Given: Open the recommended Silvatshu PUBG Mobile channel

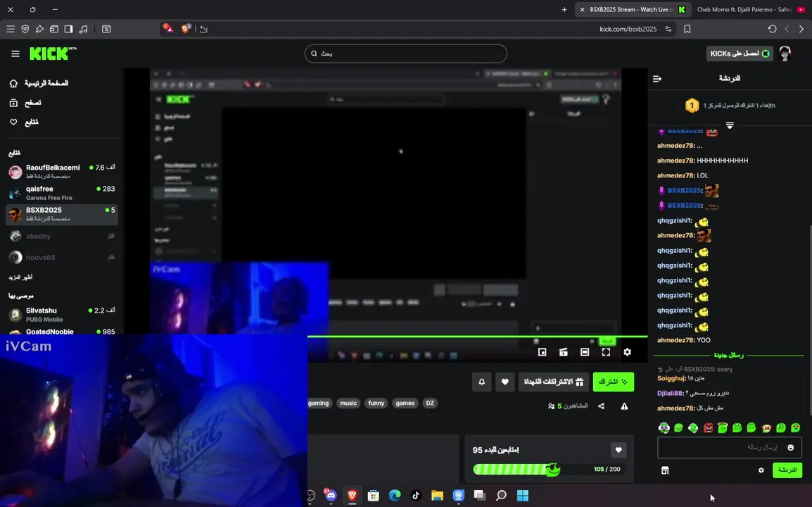Looking at the screenshot, I should (x=62, y=314).
